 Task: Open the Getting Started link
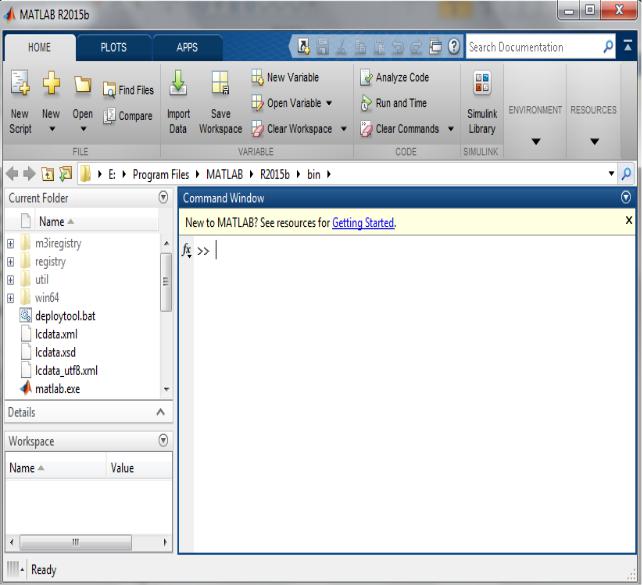pyautogui.click(x=363, y=223)
